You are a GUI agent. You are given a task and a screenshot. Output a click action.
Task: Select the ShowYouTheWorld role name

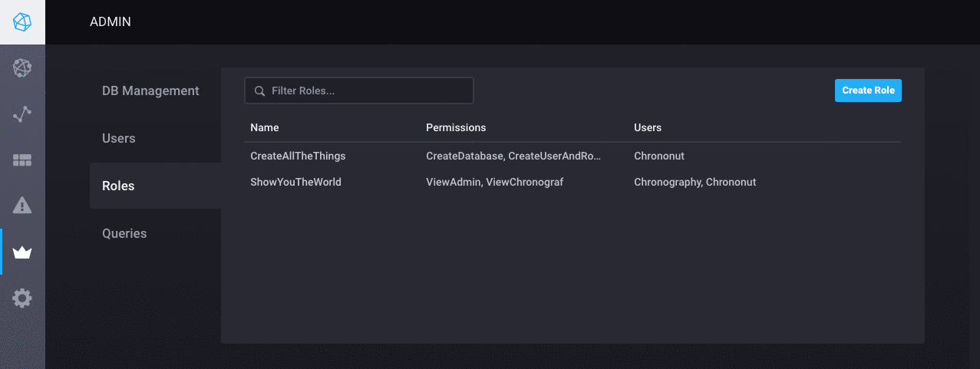(295, 182)
